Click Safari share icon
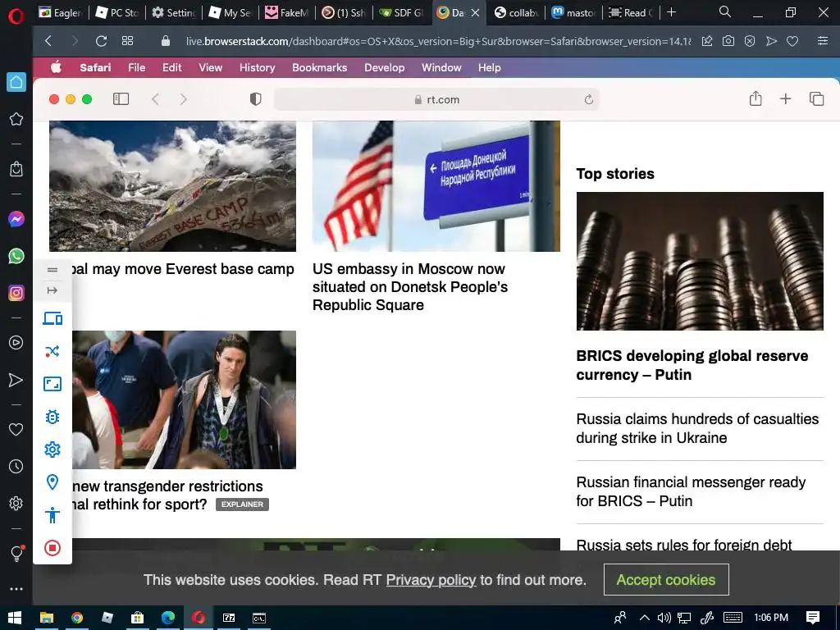840x630 pixels. (756, 98)
